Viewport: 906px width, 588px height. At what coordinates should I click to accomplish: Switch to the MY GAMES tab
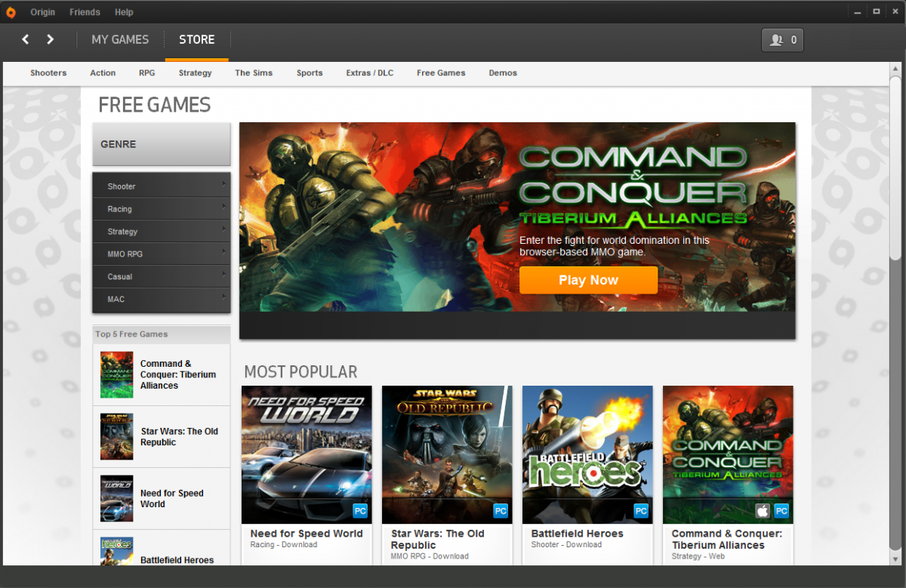(x=120, y=39)
